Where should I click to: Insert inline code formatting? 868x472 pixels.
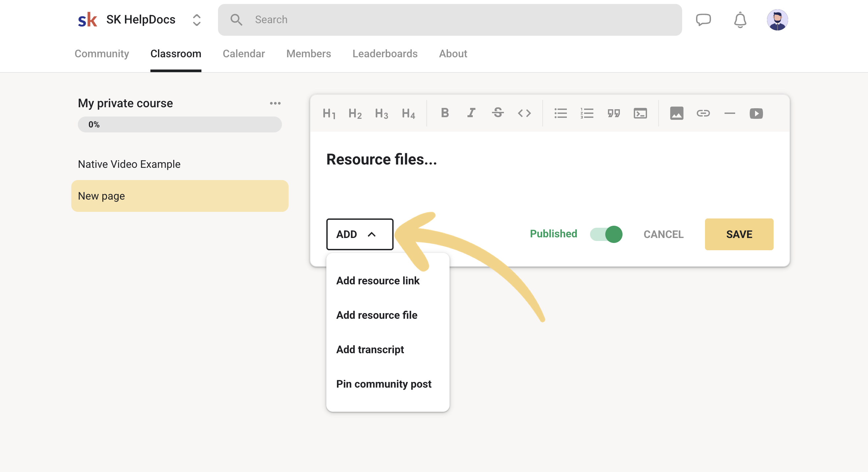pos(524,113)
